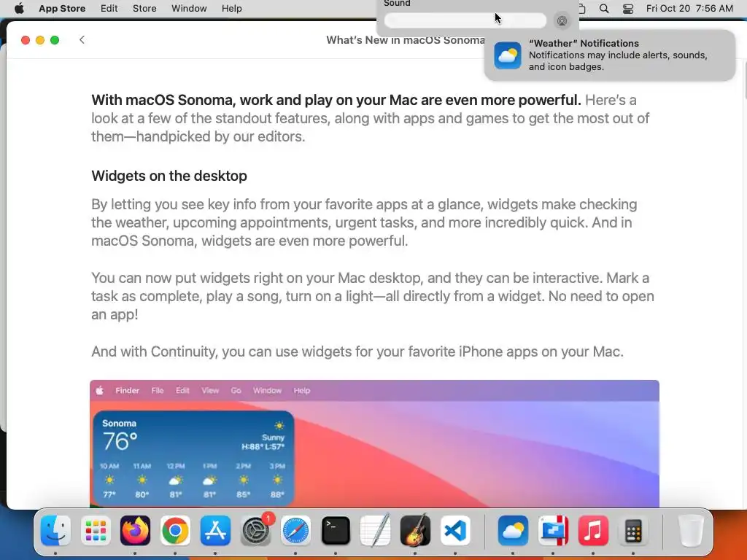Screen dimensions: 747x560
Task: Open Calculator from the Dock
Action: (x=633, y=531)
